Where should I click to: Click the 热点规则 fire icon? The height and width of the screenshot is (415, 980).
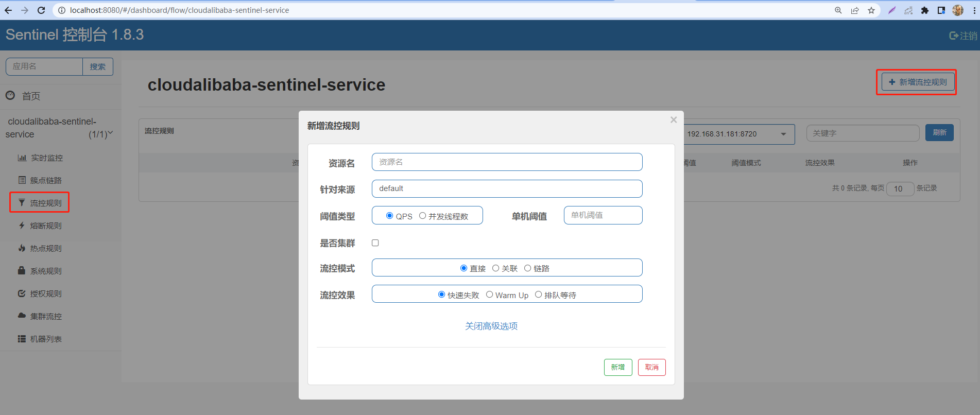[x=22, y=248]
